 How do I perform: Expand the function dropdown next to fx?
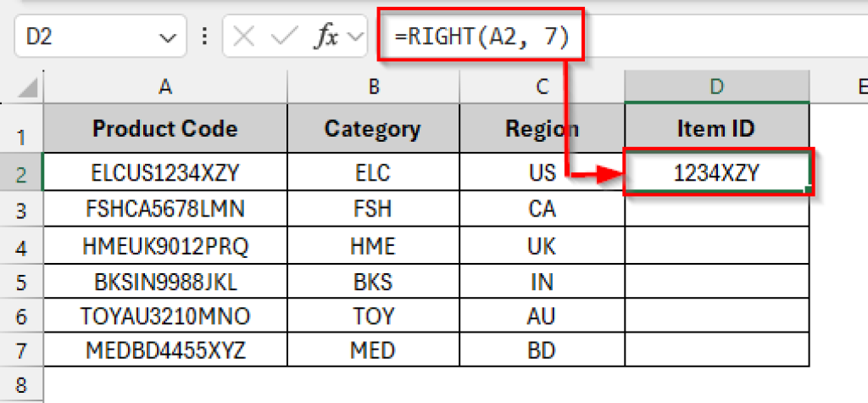pyautogui.click(x=355, y=38)
